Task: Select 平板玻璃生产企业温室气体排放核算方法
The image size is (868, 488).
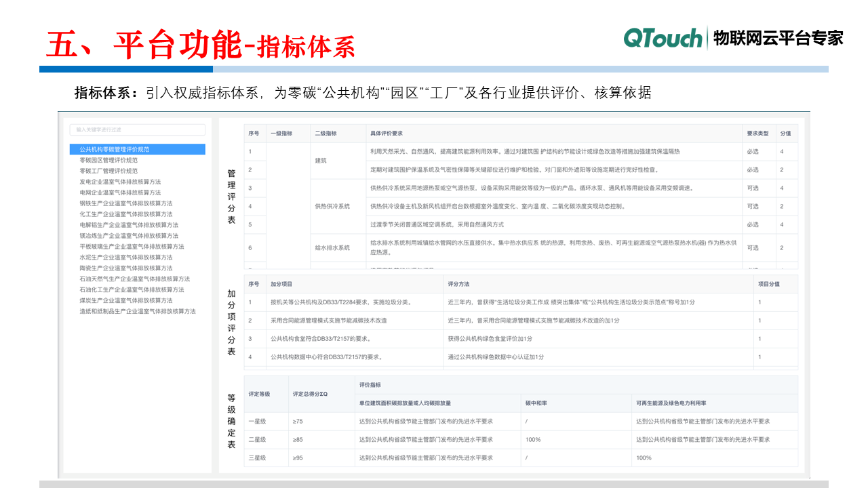Action: 132,247
